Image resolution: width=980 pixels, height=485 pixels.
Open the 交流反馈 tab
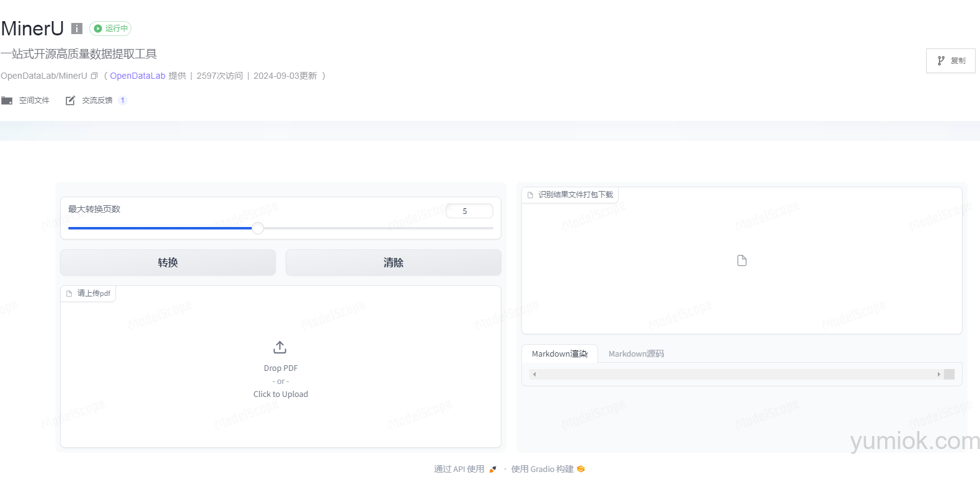pos(97,100)
